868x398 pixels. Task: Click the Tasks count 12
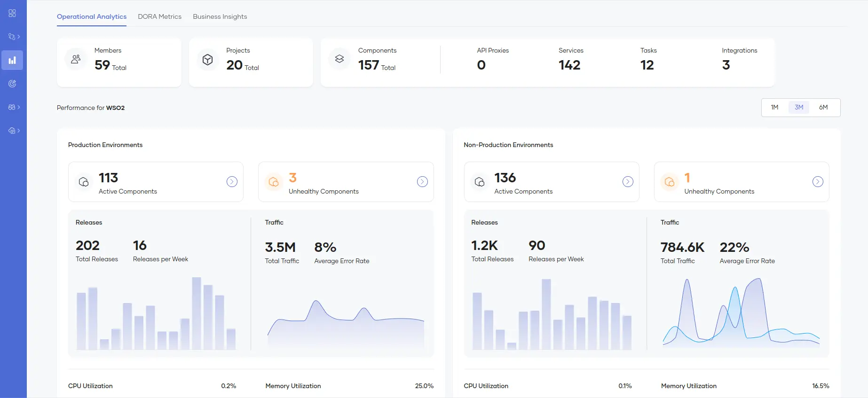click(x=647, y=65)
